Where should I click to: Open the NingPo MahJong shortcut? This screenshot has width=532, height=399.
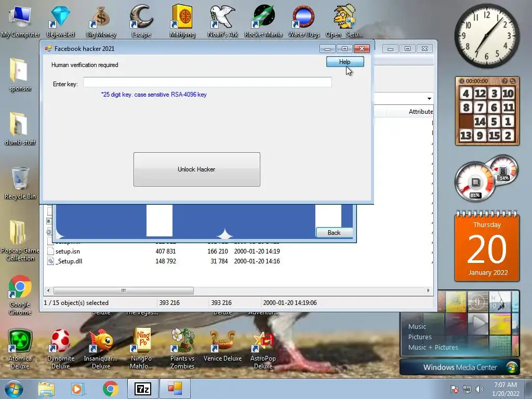coord(141,349)
